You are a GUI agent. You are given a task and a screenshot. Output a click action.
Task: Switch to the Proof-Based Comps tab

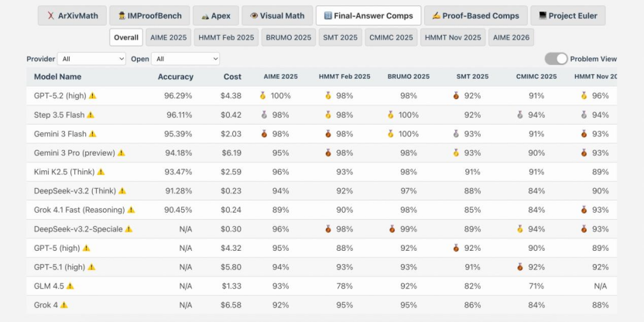coord(475,15)
